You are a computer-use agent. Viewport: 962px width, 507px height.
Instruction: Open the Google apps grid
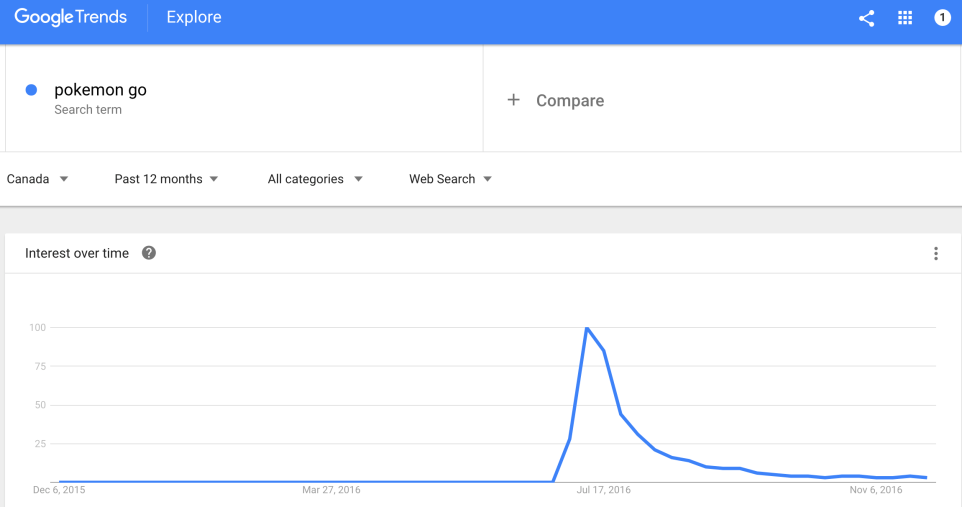(905, 18)
